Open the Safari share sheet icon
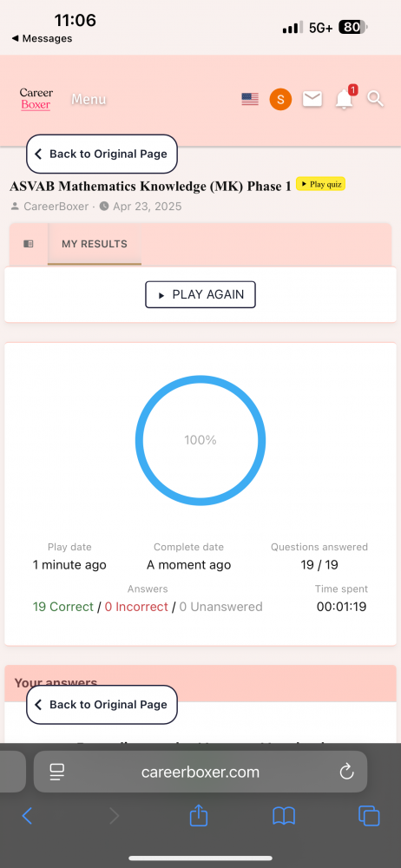This screenshot has height=868, width=401. (198, 815)
